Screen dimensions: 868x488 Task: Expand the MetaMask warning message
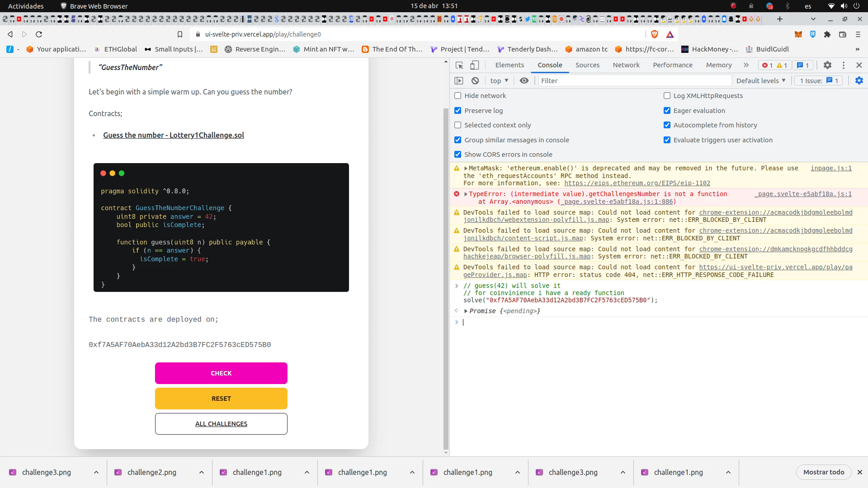tap(466, 168)
